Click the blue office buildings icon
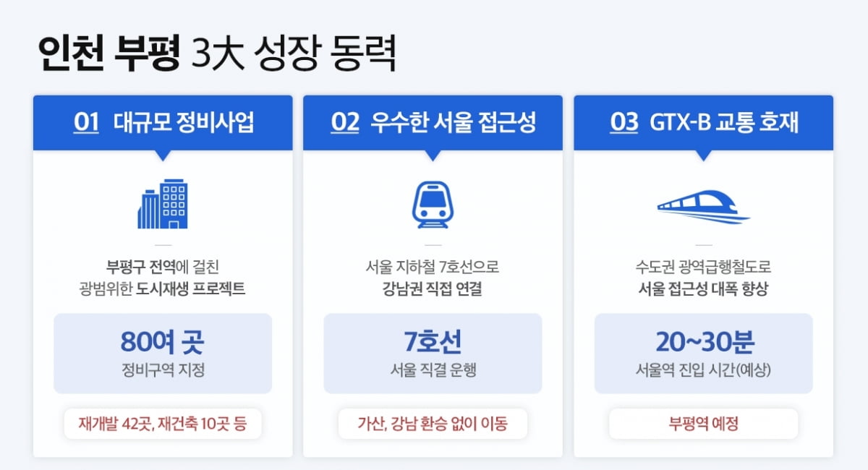 click(163, 204)
